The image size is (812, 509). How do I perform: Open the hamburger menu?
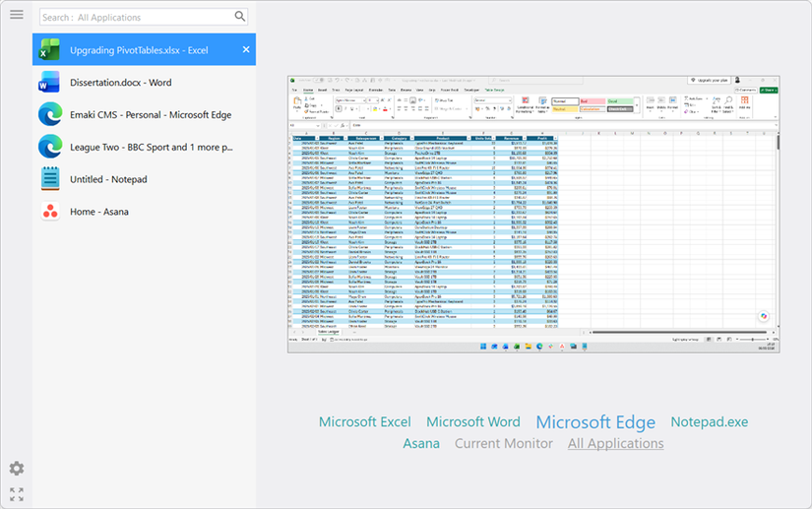(17, 15)
